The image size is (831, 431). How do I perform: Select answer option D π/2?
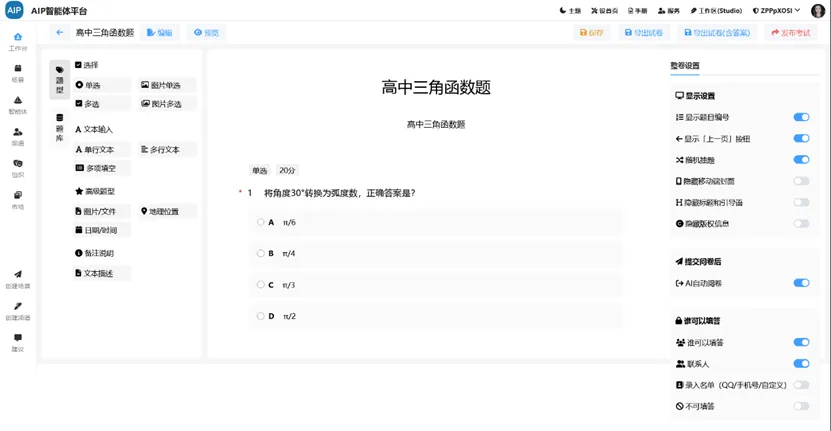click(x=436, y=316)
